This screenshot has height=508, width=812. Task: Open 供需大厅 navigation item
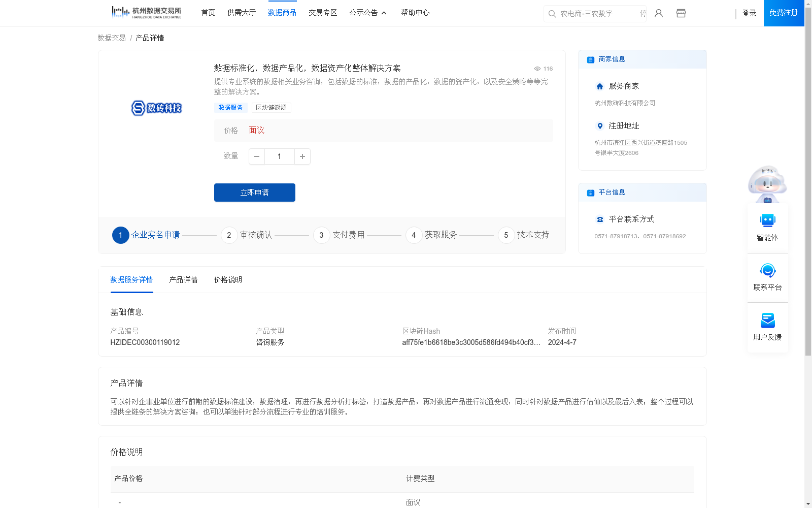point(242,13)
